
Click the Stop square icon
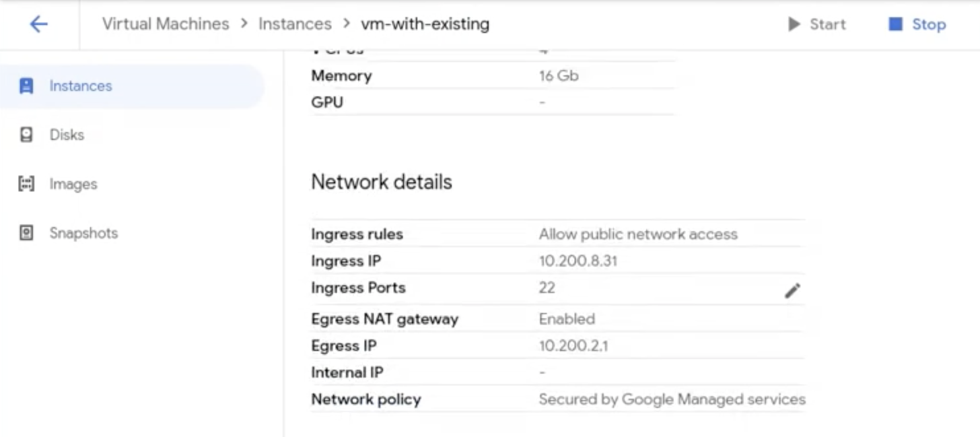[897, 24]
